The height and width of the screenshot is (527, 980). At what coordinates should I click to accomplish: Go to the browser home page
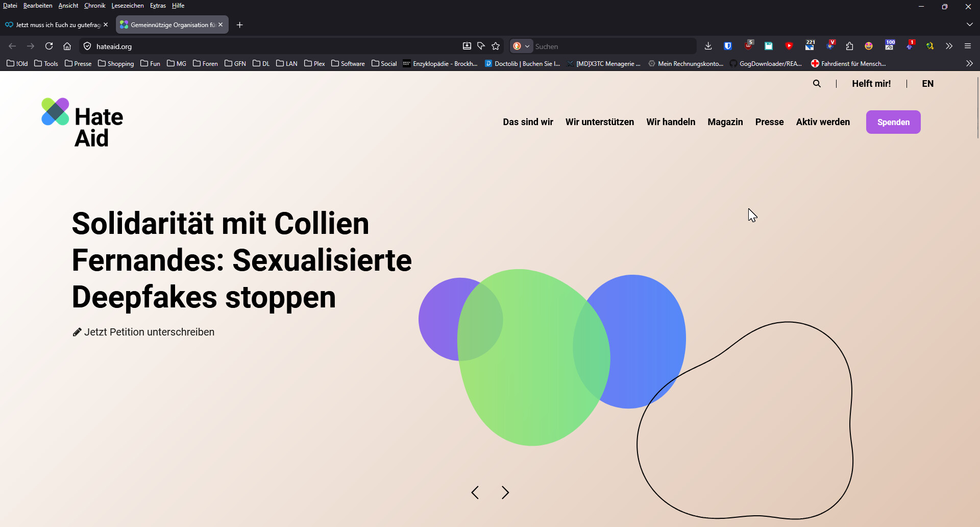[x=67, y=46]
